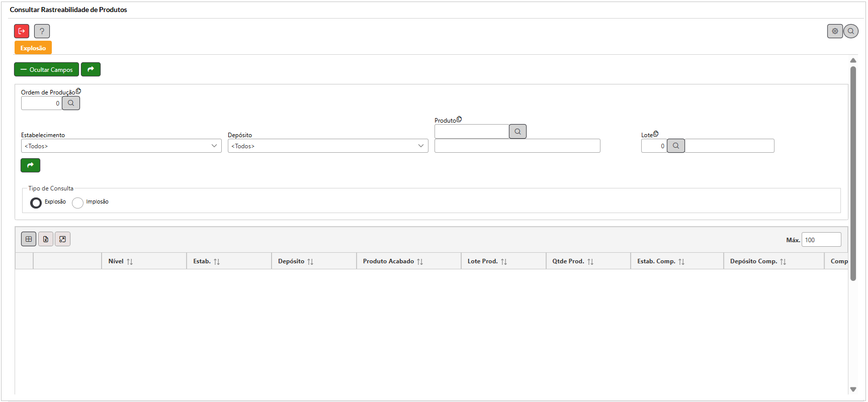Open Ordem de Produção lookup magnifier
The height and width of the screenshot is (402, 868).
click(x=71, y=103)
